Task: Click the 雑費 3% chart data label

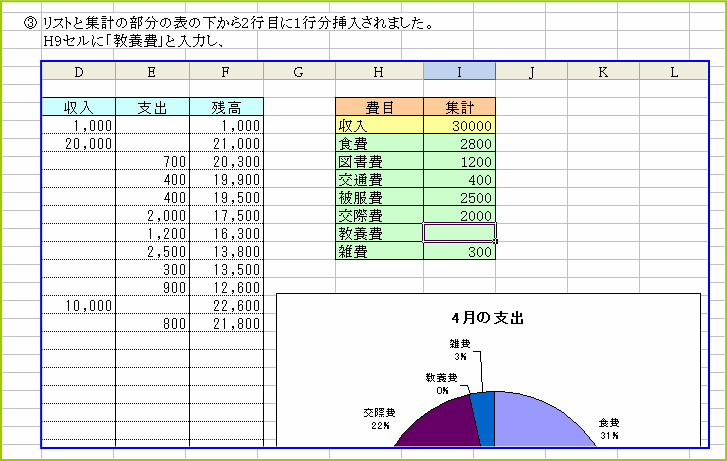Action: [460, 350]
